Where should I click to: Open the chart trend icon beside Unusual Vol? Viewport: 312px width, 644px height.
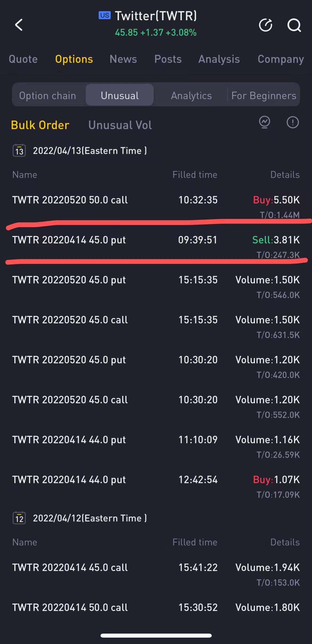click(264, 122)
